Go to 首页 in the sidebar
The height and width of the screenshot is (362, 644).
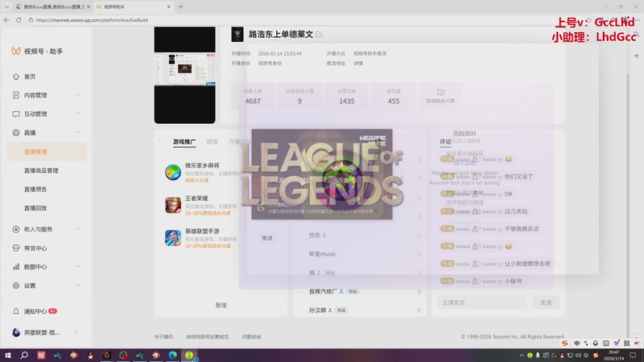[30, 76]
